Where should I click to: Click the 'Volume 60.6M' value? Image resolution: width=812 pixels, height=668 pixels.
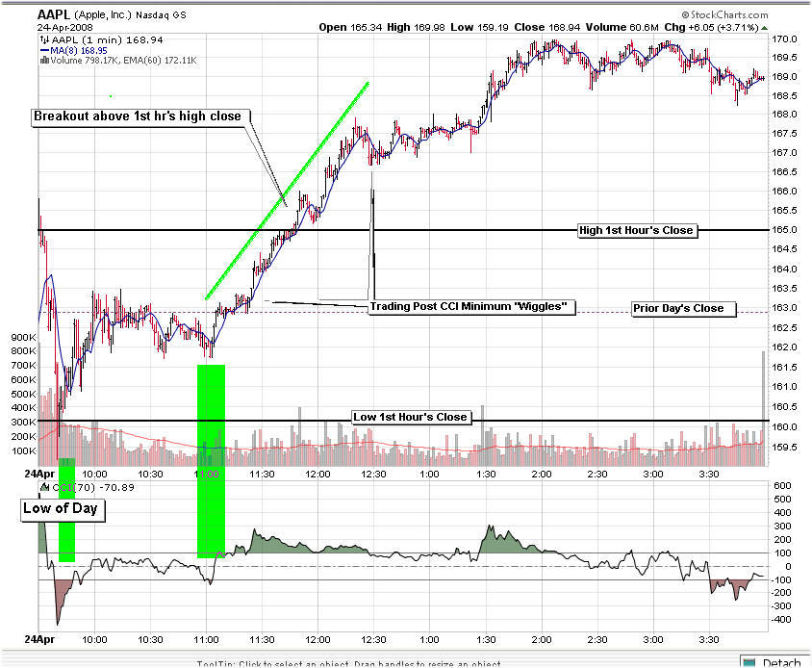622,28
